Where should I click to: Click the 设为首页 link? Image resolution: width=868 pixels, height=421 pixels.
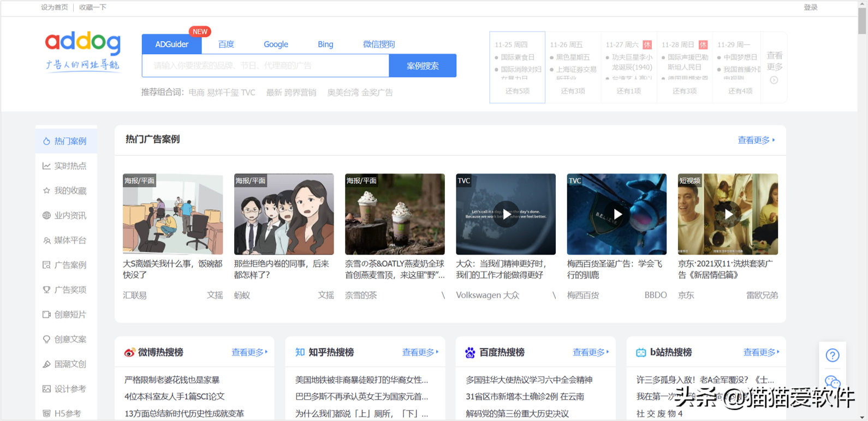tap(55, 7)
